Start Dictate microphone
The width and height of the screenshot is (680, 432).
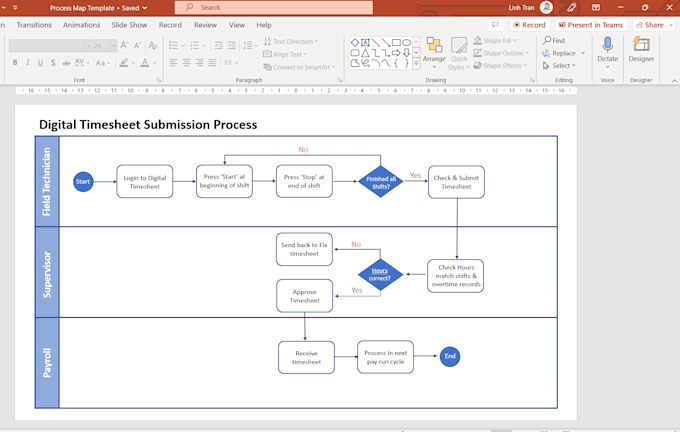pyautogui.click(x=608, y=52)
